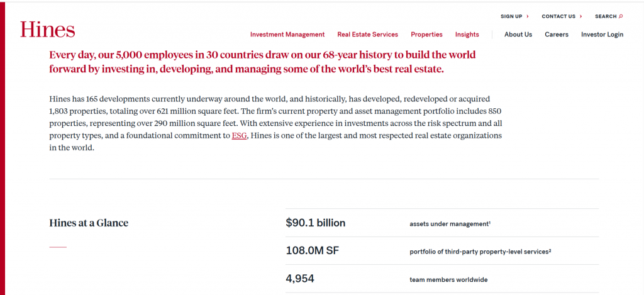Viewport: 644px width, 295px height.
Task: Click the team members worldwide label
Action: 448,280
